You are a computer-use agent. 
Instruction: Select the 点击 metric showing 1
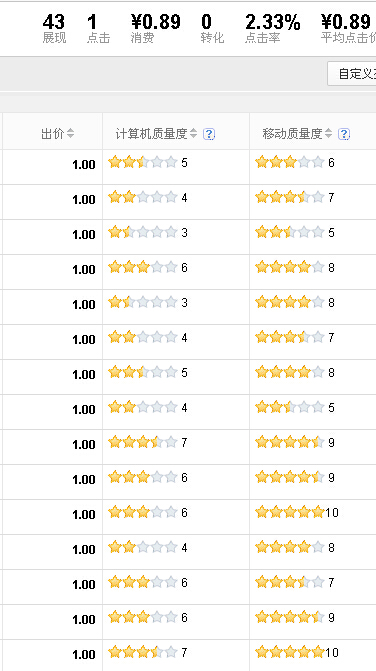pos(98,29)
